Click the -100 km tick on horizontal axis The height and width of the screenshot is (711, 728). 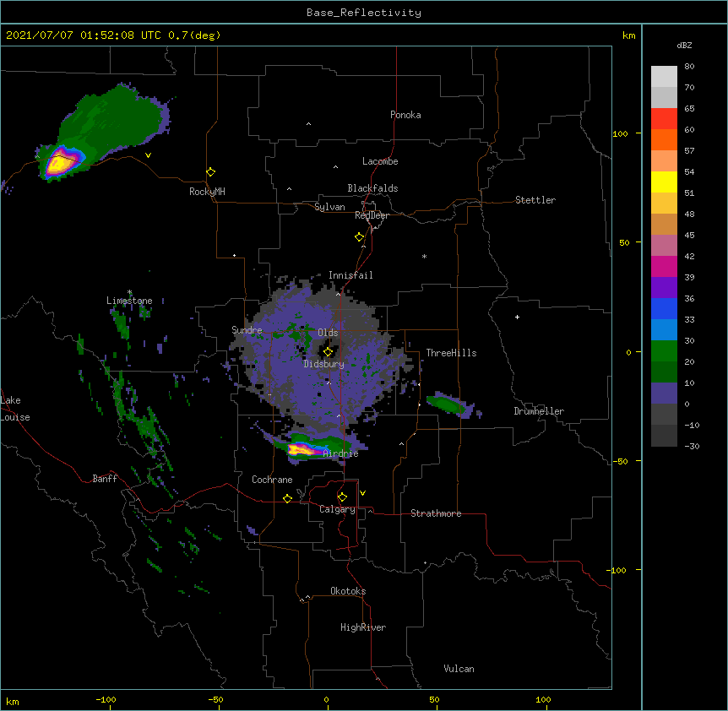tap(106, 699)
